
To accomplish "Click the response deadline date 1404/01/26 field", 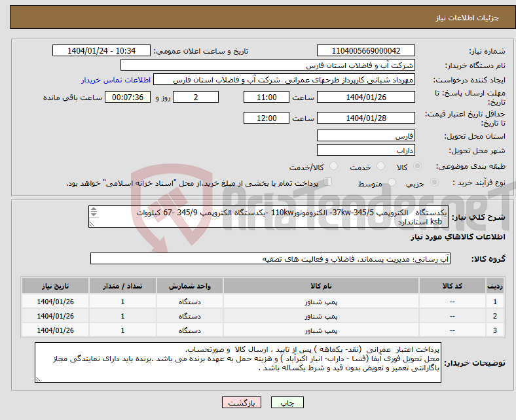I will [366, 97].
